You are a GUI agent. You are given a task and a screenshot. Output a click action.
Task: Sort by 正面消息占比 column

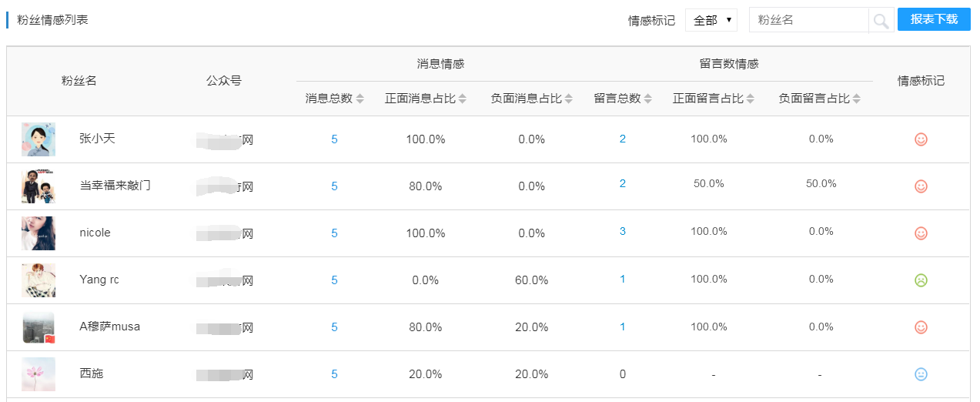pyautogui.click(x=462, y=99)
